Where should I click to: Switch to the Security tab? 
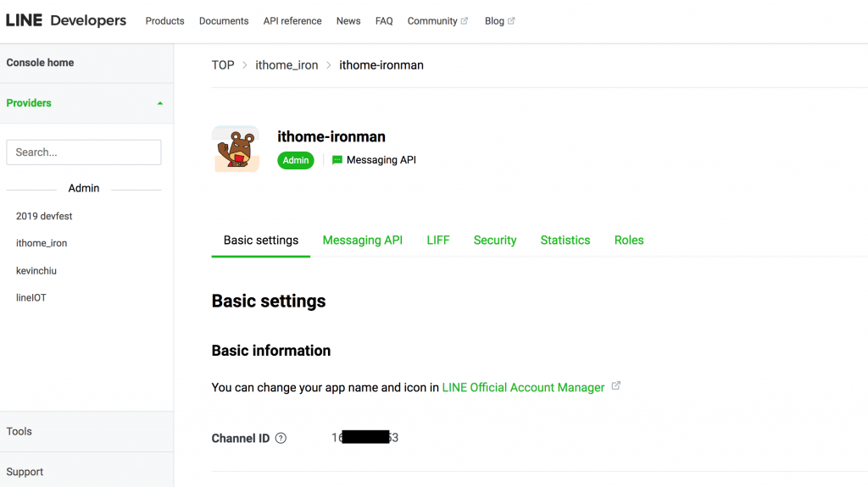click(495, 241)
